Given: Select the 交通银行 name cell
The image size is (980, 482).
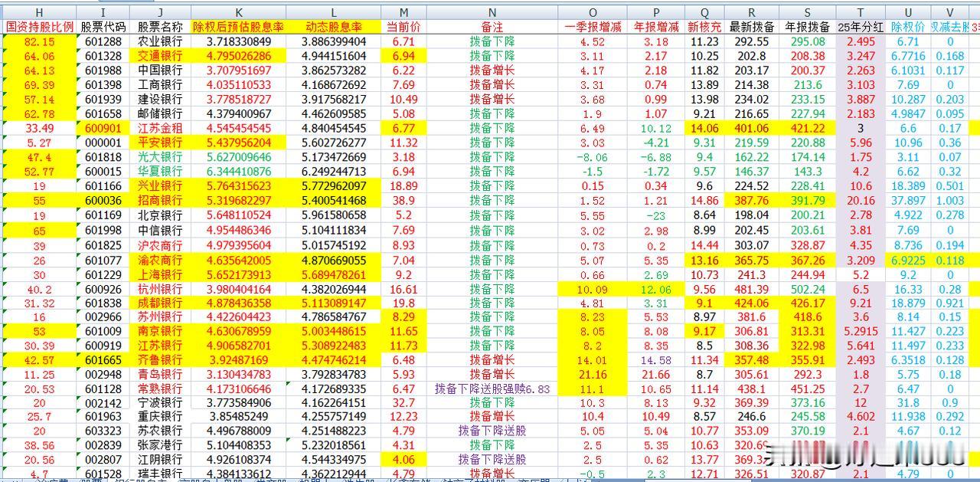Looking at the screenshot, I should click(159, 56).
